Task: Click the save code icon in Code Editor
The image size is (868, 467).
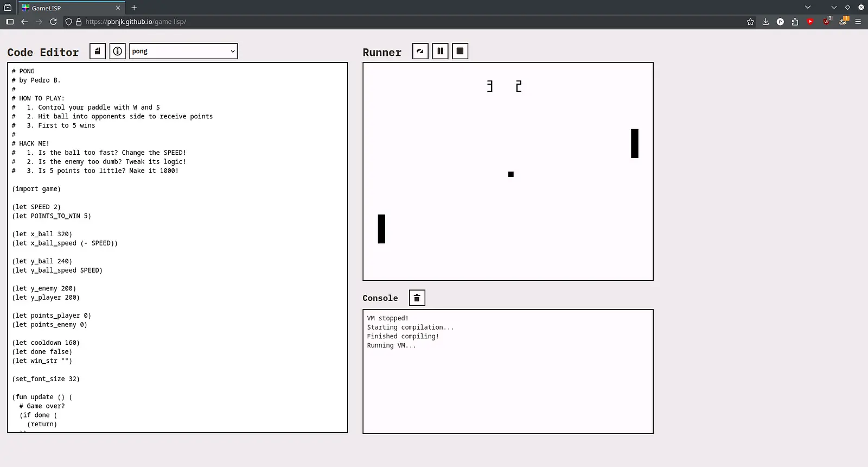Action: [98, 51]
